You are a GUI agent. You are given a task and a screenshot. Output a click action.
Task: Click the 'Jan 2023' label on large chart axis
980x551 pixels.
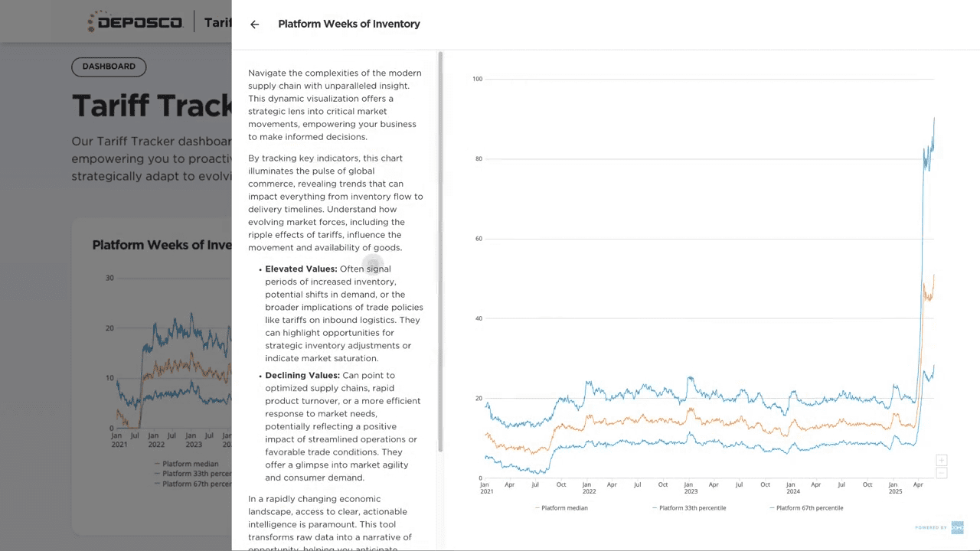[x=691, y=487]
